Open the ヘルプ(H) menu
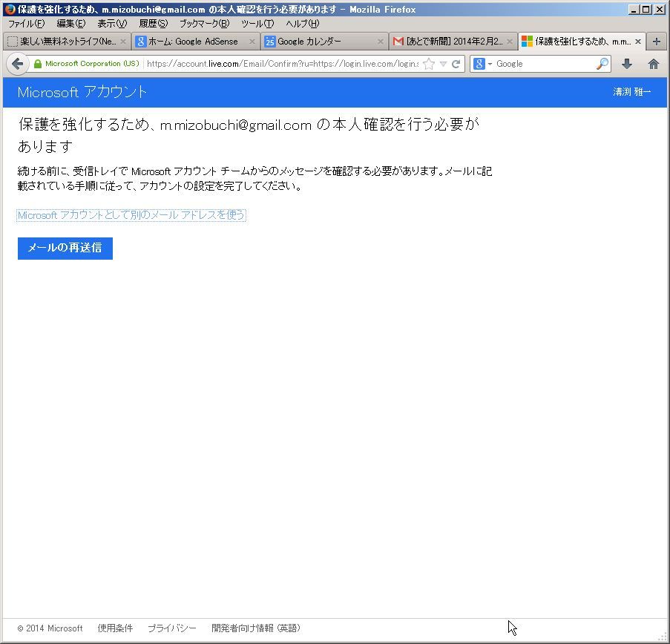 coord(303,24)
